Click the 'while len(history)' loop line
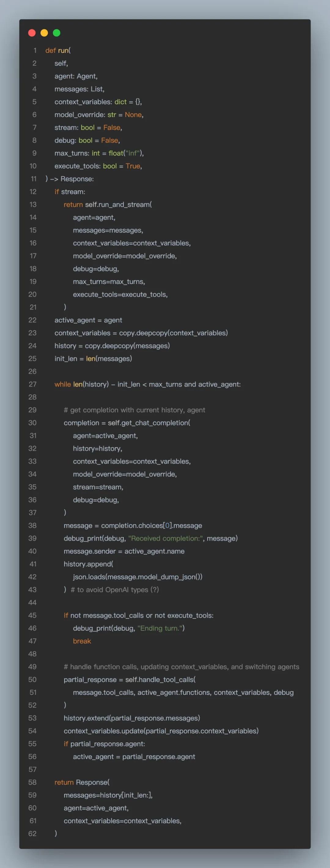The image size is (330, 868). (x=148, y=385)
